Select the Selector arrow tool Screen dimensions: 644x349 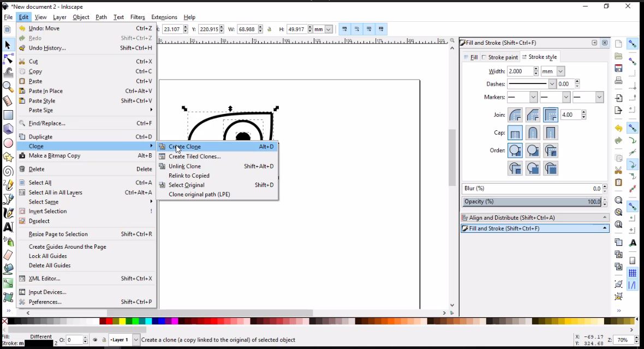[8, 45]
